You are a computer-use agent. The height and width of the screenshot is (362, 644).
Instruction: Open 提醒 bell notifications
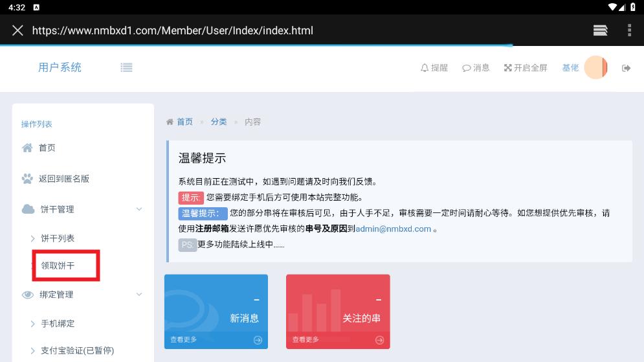point(434,68)
